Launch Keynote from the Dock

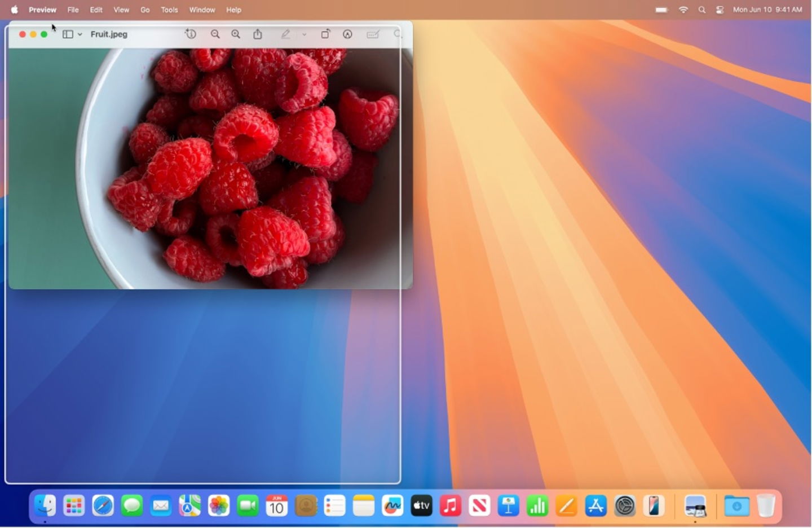tap(508, 505)
